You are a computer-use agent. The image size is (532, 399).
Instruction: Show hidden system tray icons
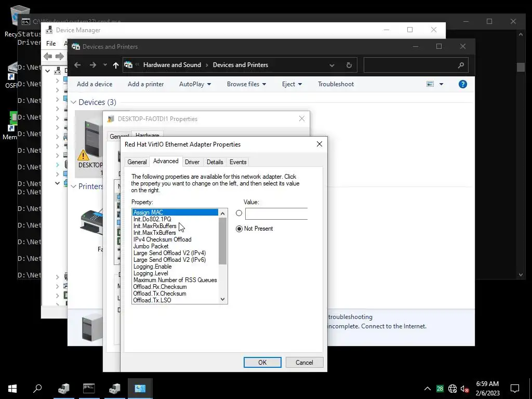428,389
